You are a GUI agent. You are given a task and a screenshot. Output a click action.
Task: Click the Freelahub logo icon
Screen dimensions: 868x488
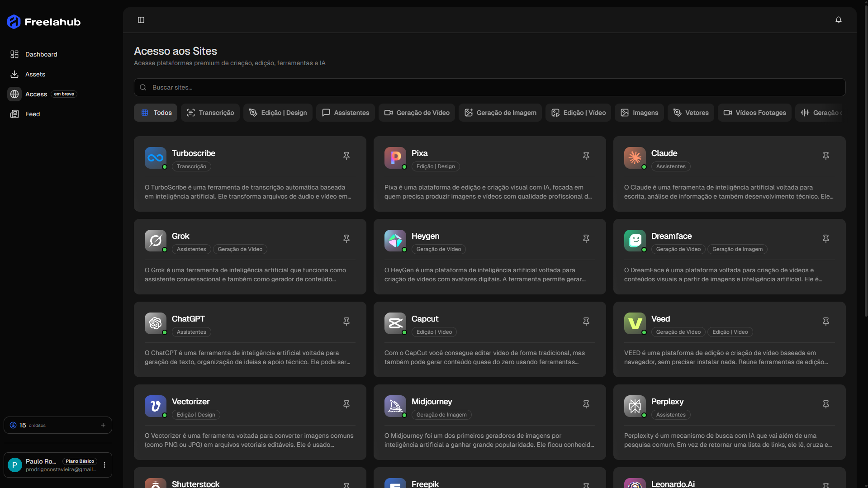(13, 21)
